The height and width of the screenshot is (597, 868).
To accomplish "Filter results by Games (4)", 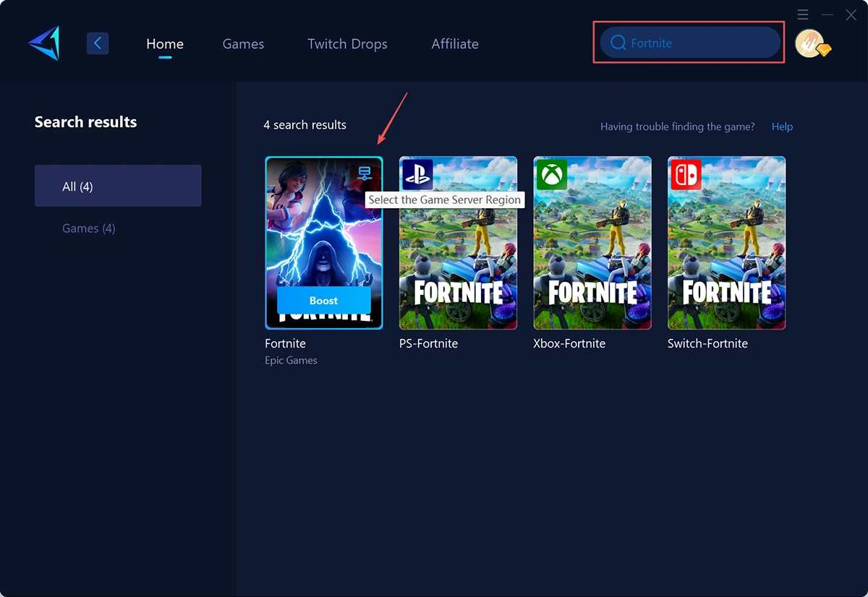I will click(88, 228).
